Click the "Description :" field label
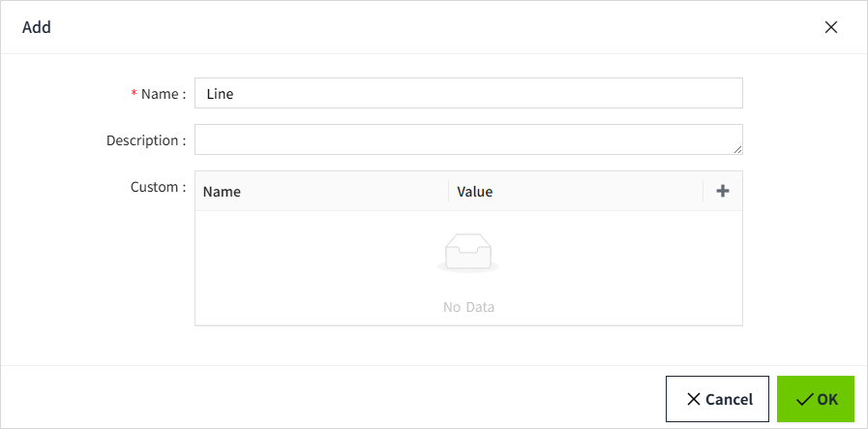Viewport: 868px width, 429px height. pyautogui.click(x=146, y=140)
